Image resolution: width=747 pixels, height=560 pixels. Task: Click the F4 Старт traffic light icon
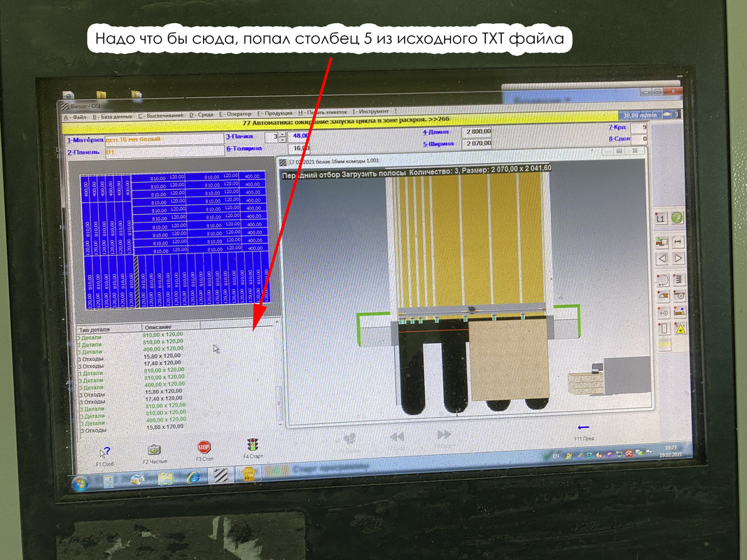pyautogui.click(x=253, y=444)
